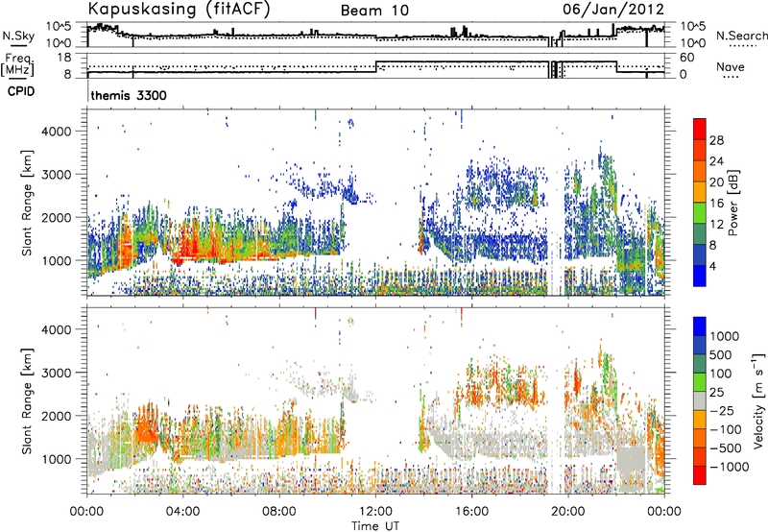The image size is (768, 532).
Task: Click the '20:00' time tick label
Action: pyautogui.click(x=568, y=512)
